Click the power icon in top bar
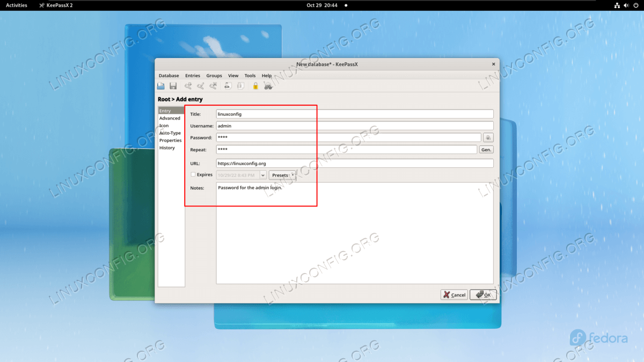This screenshot has width=644, height=362. coord(635,5)
